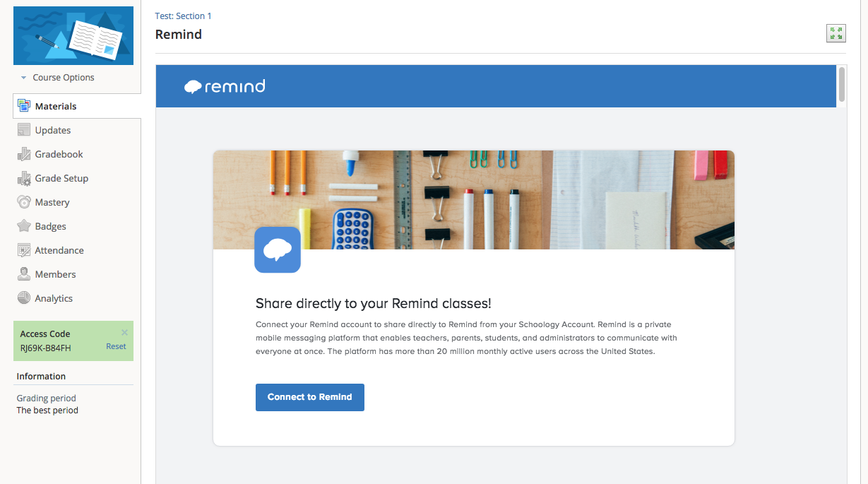The image size is (868, 484).
Task: Click the Remind chat bubble app icon
Action: [278, 249]
